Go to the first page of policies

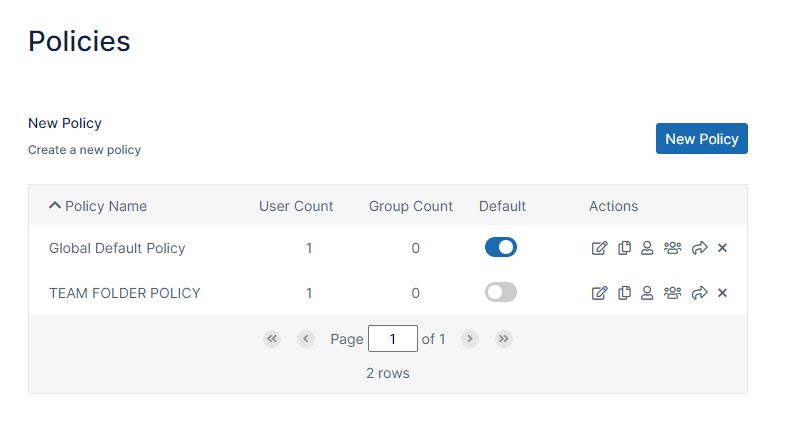pyautogui.click(x=272, y=339)
